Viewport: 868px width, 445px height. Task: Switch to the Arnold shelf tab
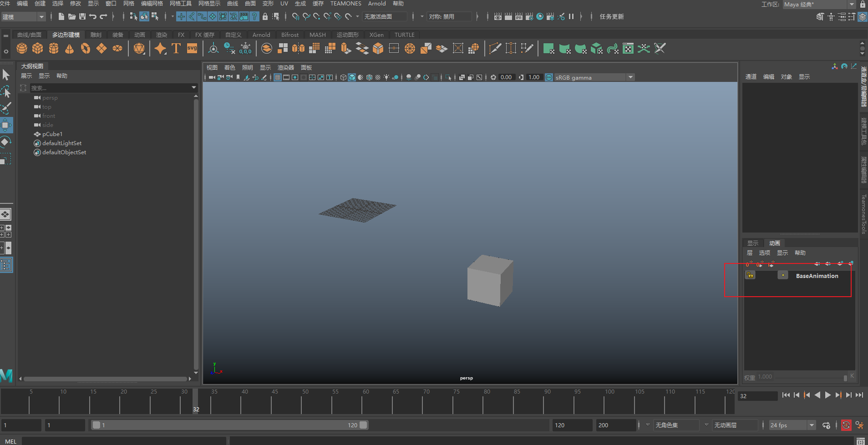coord(261,35)
